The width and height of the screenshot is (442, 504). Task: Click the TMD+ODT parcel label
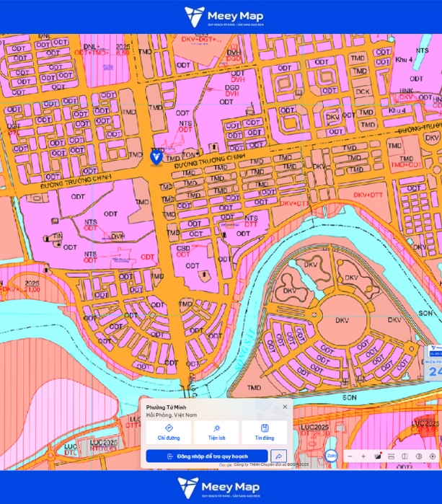pos(406,165)
